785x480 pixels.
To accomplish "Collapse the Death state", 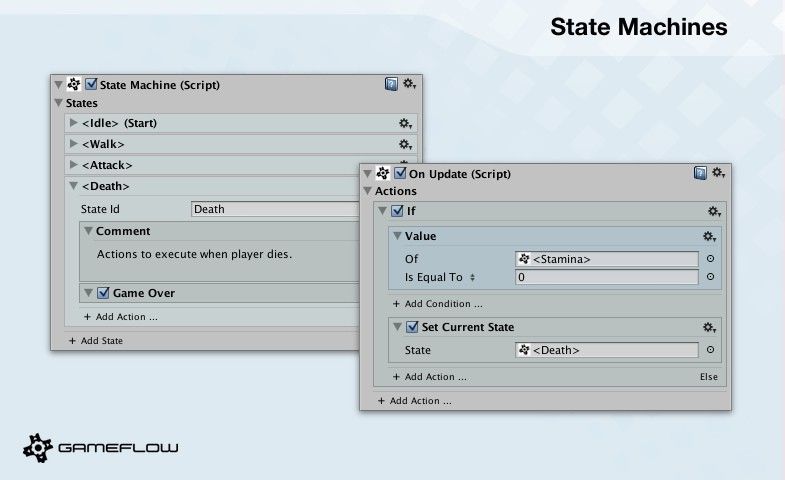I will pyautogui.click(x=74, y=186).
